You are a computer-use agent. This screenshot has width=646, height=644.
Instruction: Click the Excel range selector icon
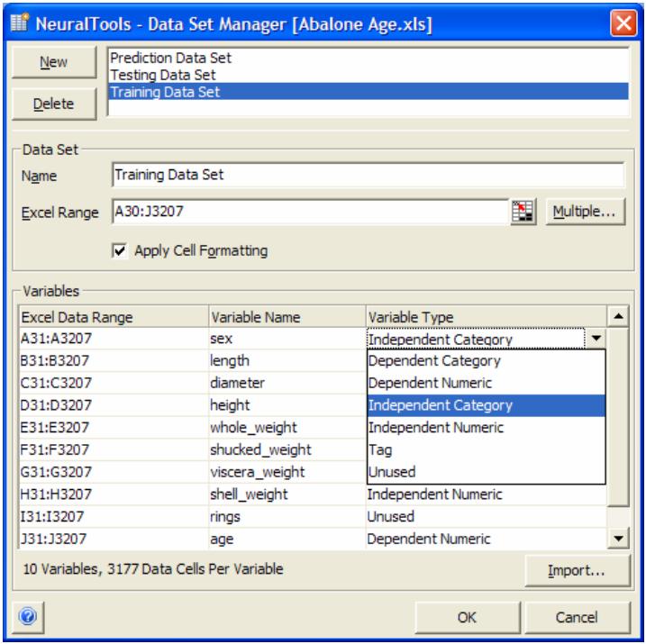click(x=523, y=212)
